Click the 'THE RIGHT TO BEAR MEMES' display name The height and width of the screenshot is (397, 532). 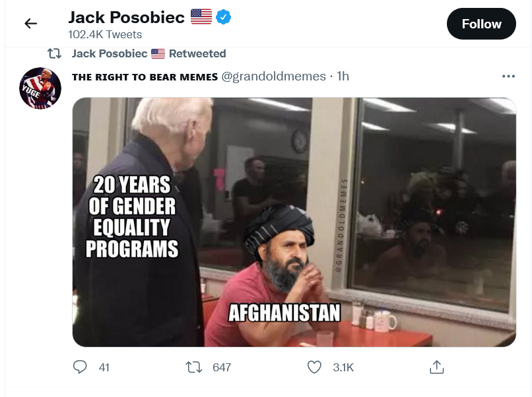tap(145, 77)
